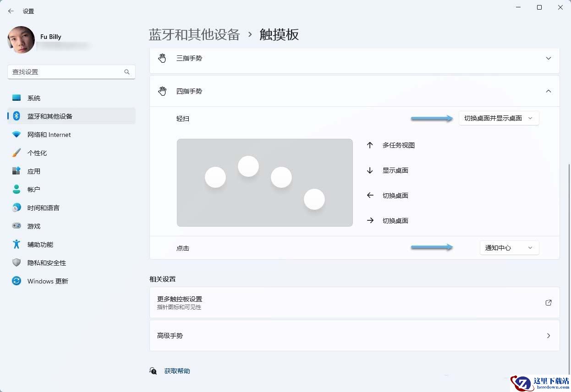Click the four-finger touchpad preview image
The width and height of the screenshot is (571, 392).
tap(265, 183)
